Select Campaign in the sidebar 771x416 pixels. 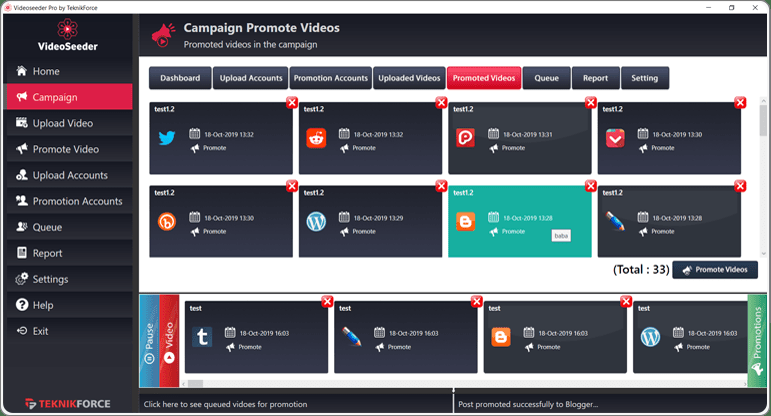click(x=69, y=97)
